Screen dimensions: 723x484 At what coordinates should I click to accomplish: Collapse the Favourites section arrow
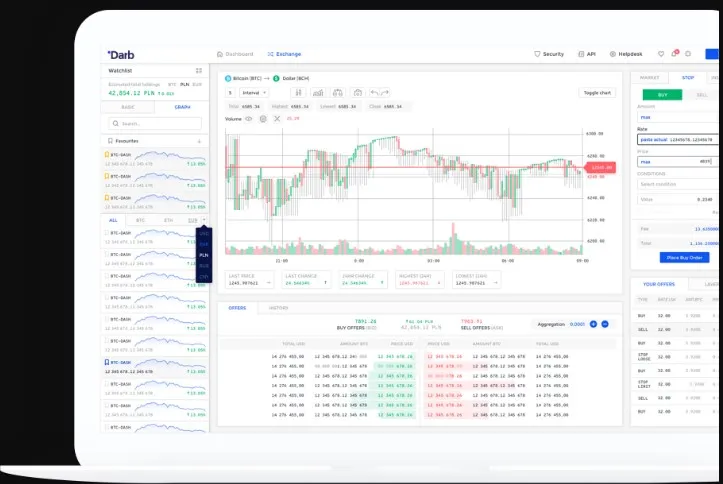[199, 141]
